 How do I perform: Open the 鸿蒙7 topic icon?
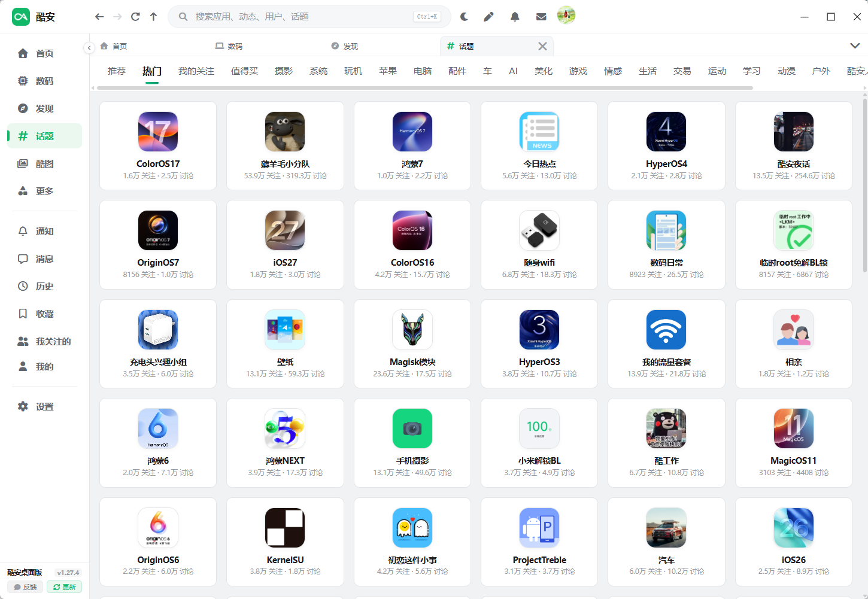(412, 132)
